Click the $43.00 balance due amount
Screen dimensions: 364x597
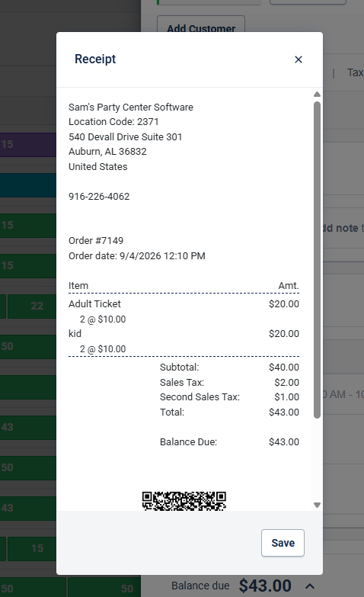[x=265, y=586]
